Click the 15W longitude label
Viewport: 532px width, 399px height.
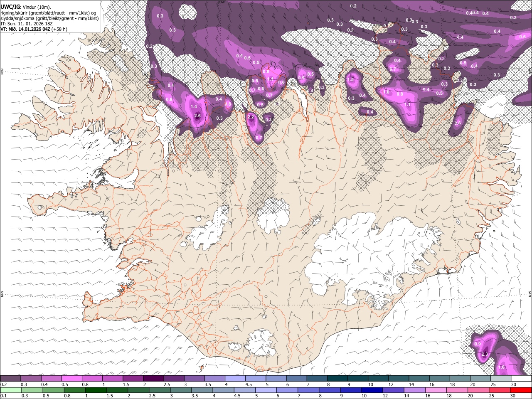pyautogui.click(x=440, y=2)
